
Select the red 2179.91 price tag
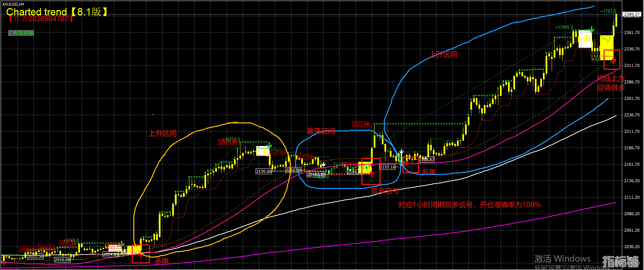tap(277, 152)
